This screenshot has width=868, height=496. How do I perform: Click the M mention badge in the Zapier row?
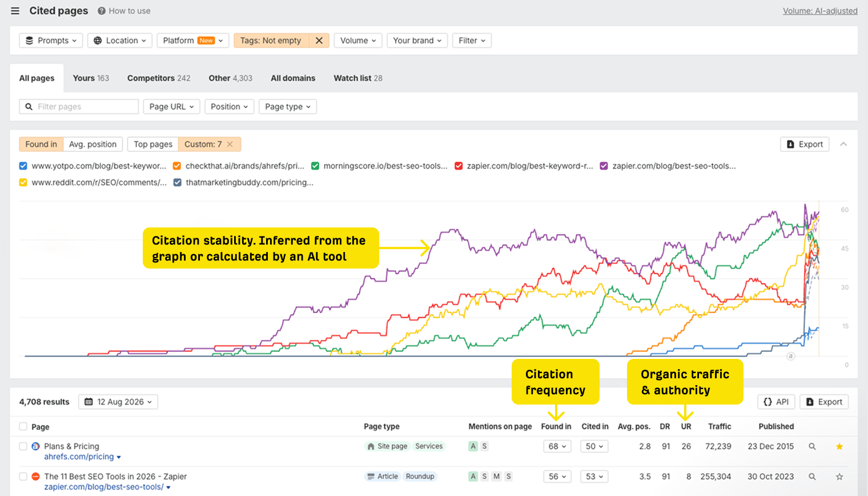point(496,477)
